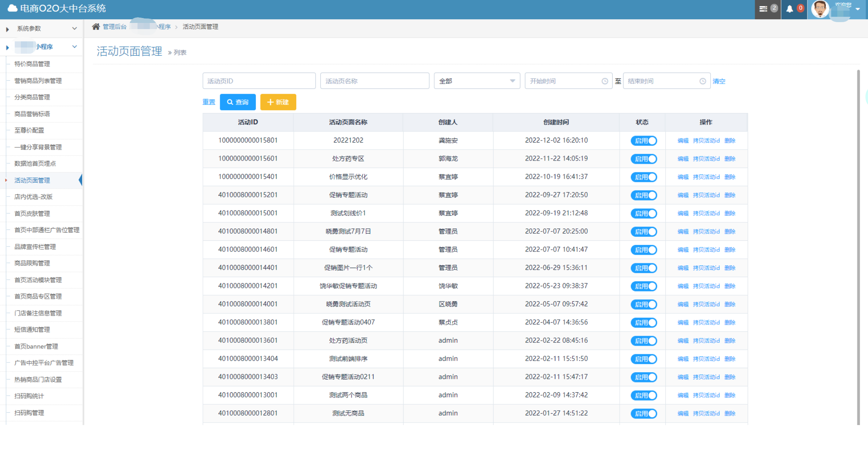Click the 活动ID column header
The width and height of the screenshot is (868, 457).
[x=248, y=122]
